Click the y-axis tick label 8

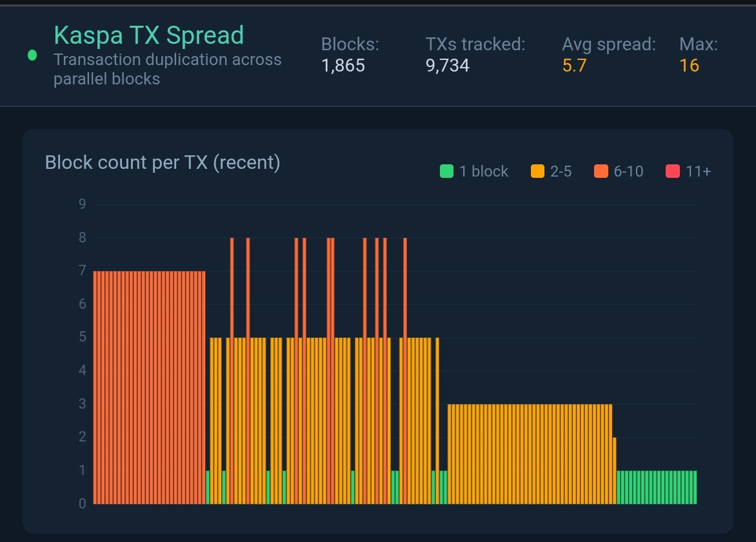coord(83,238)
